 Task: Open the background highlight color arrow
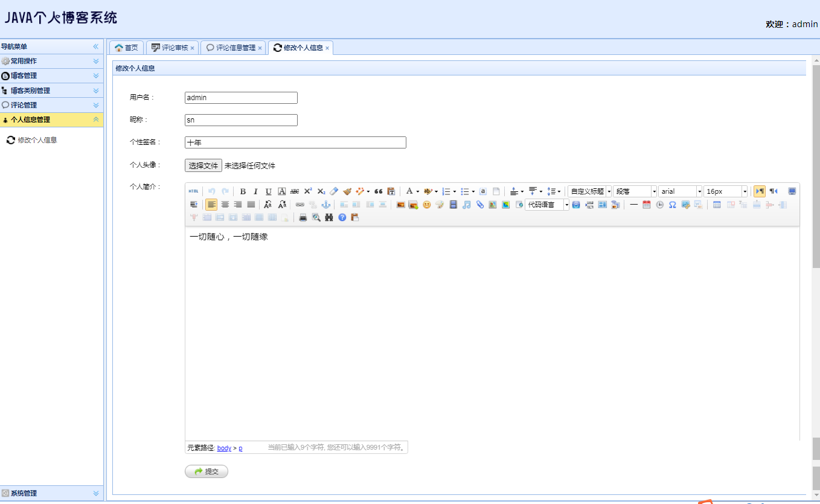pos(436,191)
